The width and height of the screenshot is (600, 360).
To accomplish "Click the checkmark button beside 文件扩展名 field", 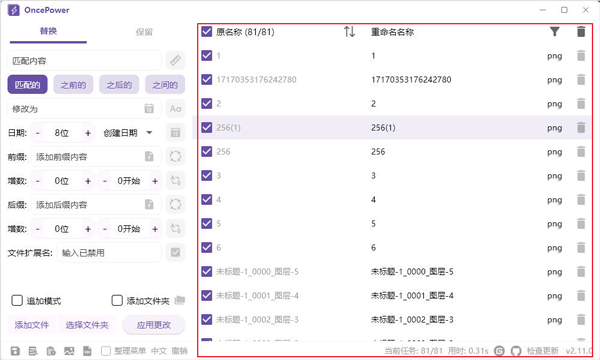I will click(175, 252).
